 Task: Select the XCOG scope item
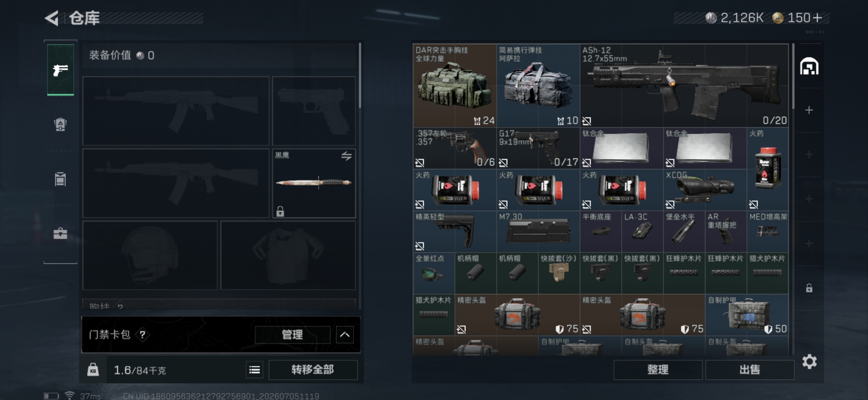(x=705, y=190)
